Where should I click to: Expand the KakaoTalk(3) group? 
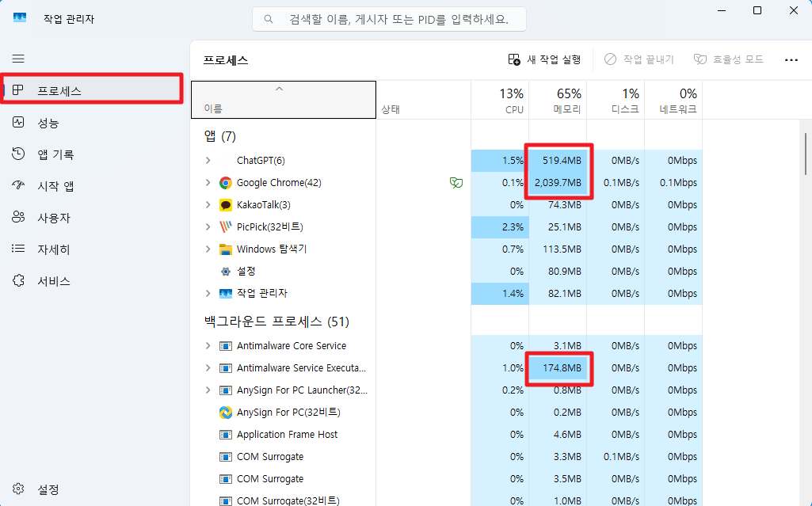[208, 205]
